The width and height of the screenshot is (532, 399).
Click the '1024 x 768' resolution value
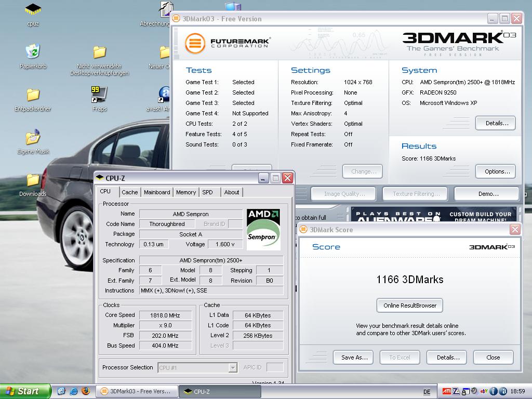tap(358, 82)
